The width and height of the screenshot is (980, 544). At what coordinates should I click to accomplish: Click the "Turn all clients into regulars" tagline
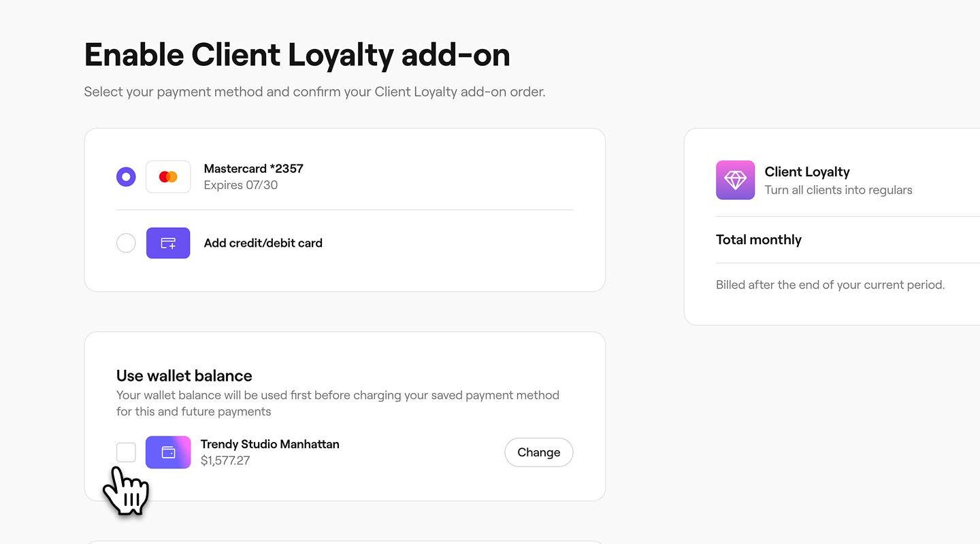tap(838, 190)
